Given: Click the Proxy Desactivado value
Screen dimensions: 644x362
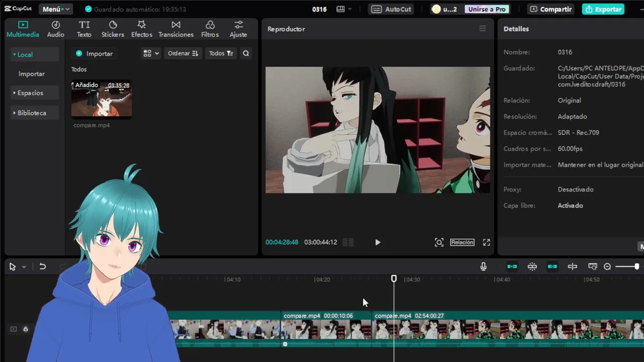Looking at the screenshot, I should click(x=576, y=189).
